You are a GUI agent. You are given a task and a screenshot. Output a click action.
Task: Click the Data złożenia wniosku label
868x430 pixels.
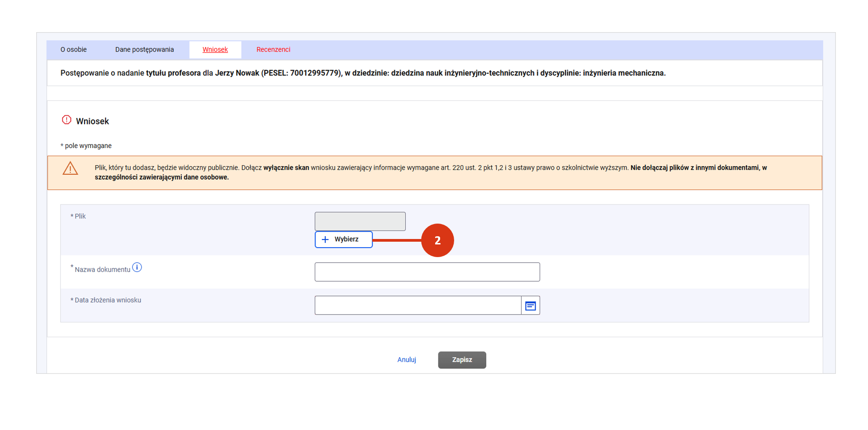click(x=108, y=300)
